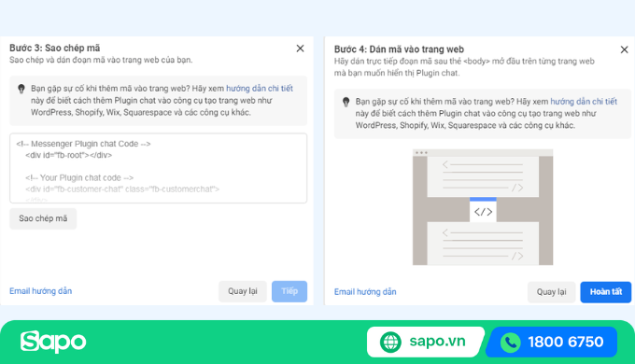Close the Bước 4 Dán mã dialog

624,49
